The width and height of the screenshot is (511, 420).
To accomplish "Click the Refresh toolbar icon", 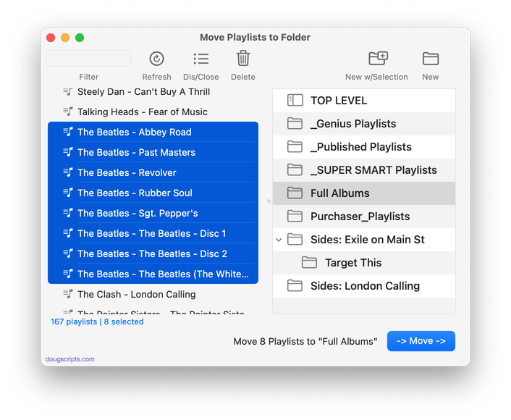I will coord(156,59).
